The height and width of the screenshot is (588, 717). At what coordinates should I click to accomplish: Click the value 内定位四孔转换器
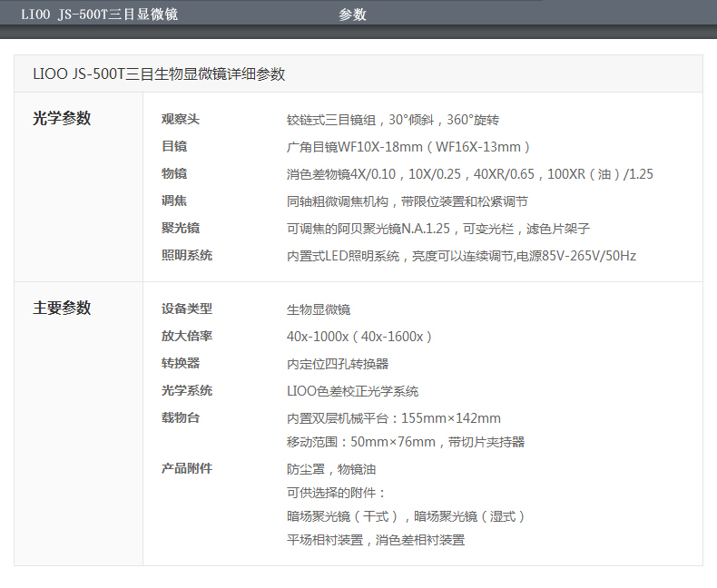[x=338, y=364]
